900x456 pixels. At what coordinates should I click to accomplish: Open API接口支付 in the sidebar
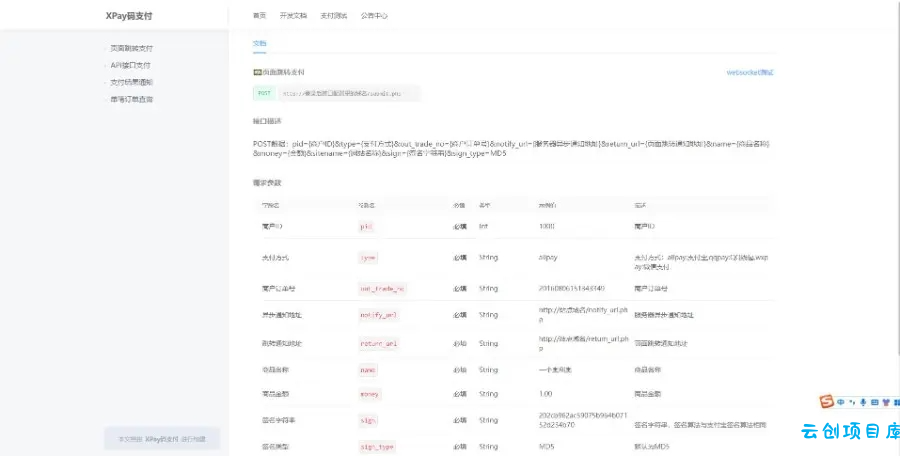pos(130,65)
